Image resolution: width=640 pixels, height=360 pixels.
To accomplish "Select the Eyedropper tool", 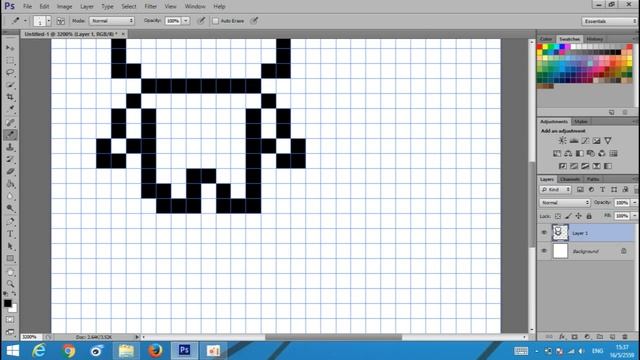I will (x=10, y=109).
